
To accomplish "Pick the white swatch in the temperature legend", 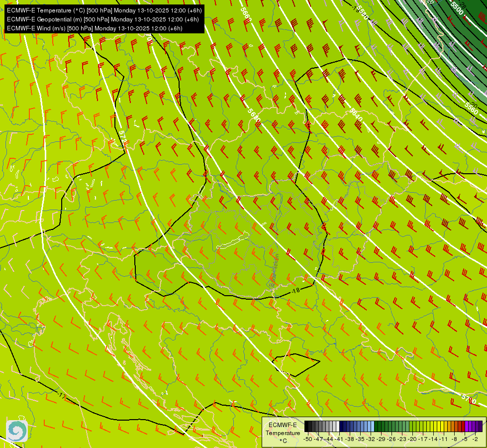I will click(338, 426).
